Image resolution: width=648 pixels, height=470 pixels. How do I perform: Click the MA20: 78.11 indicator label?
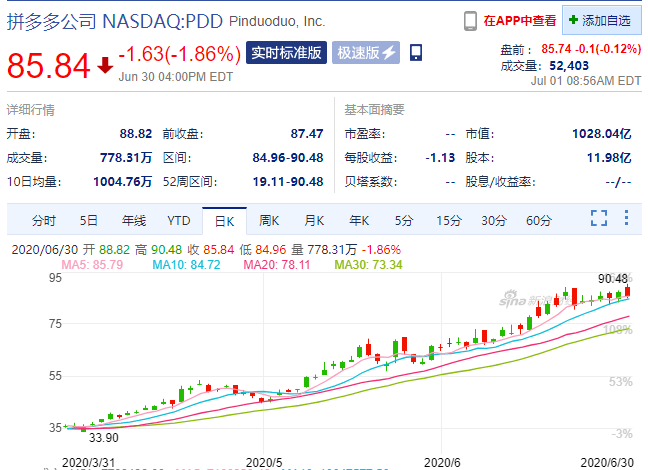(x=277, y=265)
